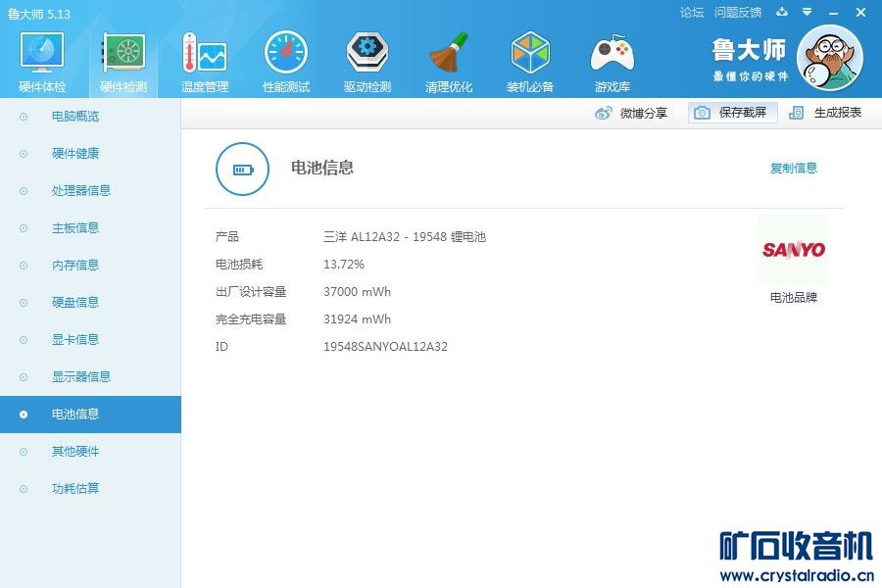
Task: Click the 完全充电容量 field label
Action: point(250,319)
